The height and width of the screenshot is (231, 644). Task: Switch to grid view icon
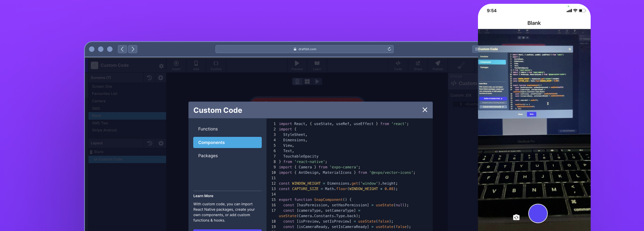307,81
